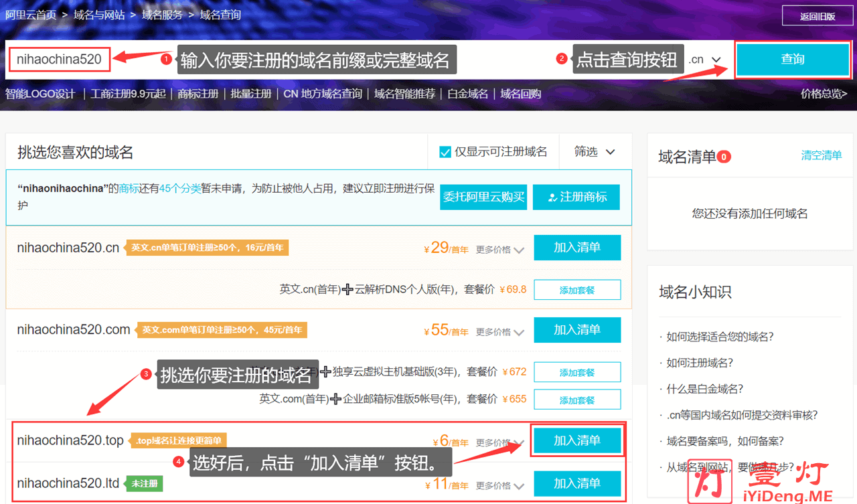
Task: Click 挑选您喜欢的域名 heading
Action: [x=76, y=153]
